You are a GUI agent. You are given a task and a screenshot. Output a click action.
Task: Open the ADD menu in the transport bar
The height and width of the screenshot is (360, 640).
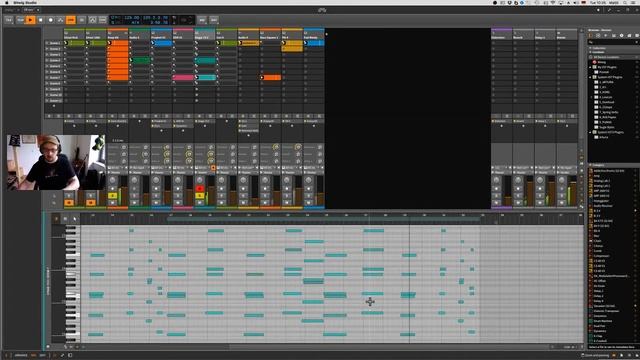[202, 20]
